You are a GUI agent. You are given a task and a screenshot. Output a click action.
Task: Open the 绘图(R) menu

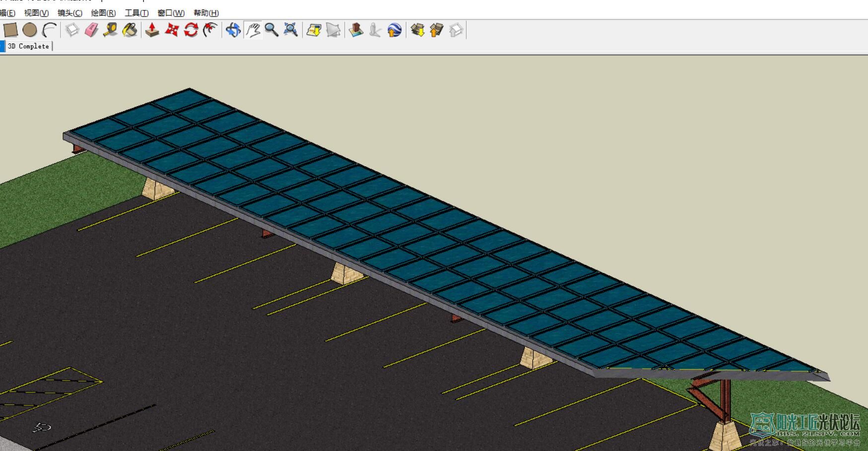(103, 13)
